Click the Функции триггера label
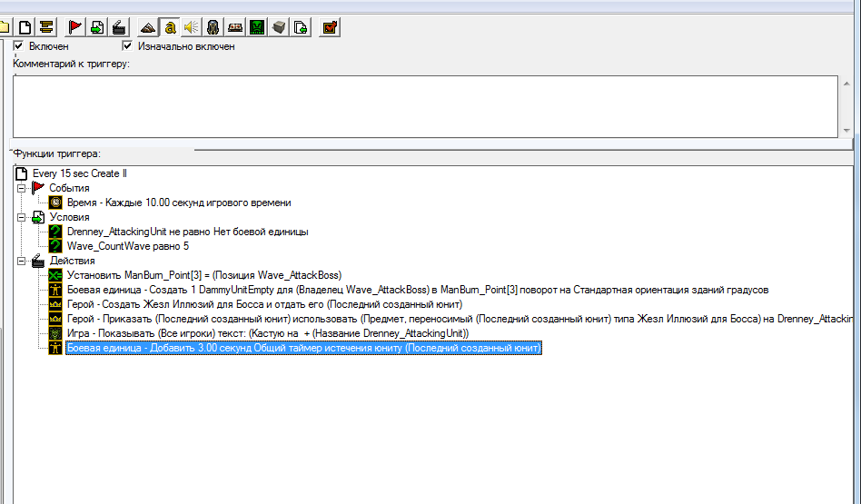 [57, 153]
